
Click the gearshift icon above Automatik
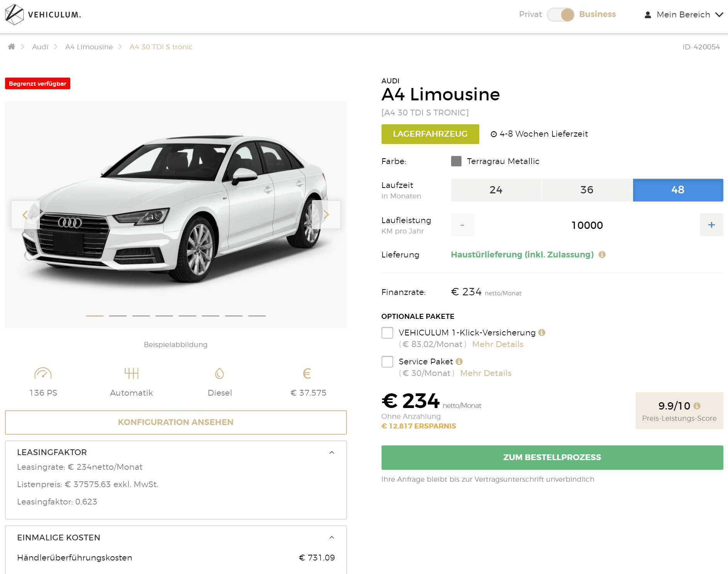(x=131, y=373)
